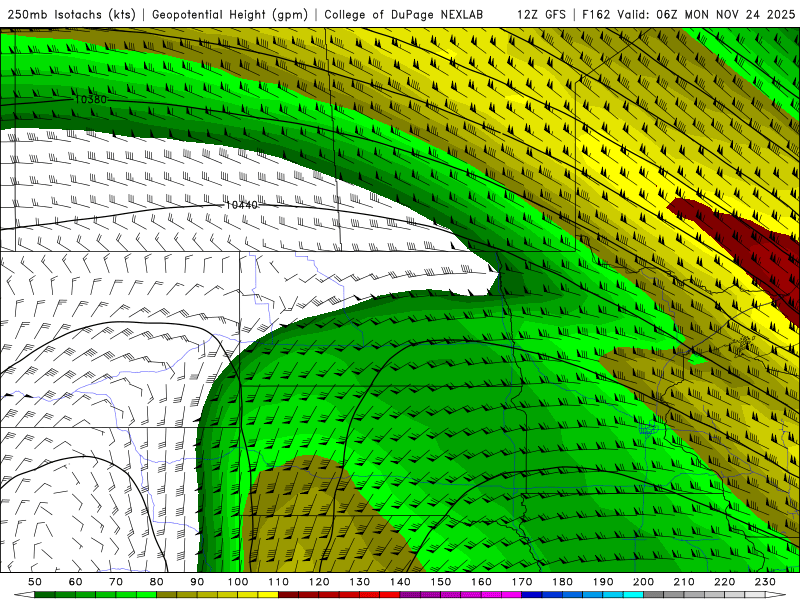This screenshot has width=800, height=600.
Task: Click the 10440 height contour label
Action: (241, 205)
